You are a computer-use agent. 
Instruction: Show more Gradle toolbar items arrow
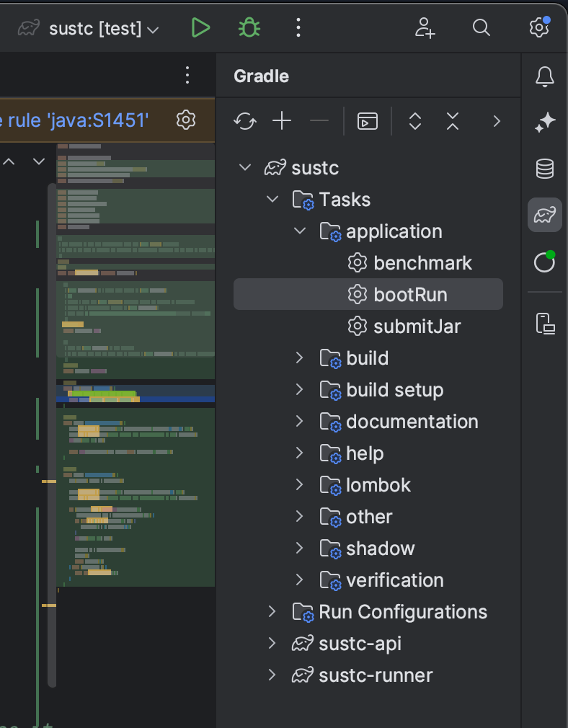(x=497, y=121)
